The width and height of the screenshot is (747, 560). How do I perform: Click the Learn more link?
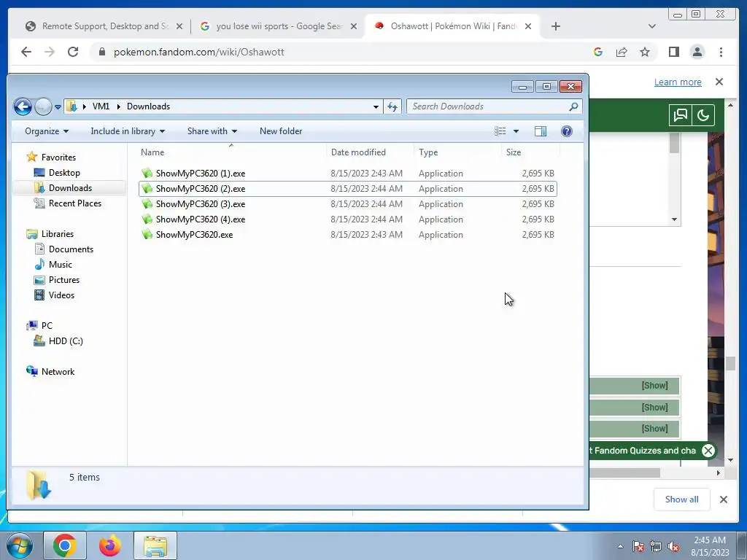point(678,82)
